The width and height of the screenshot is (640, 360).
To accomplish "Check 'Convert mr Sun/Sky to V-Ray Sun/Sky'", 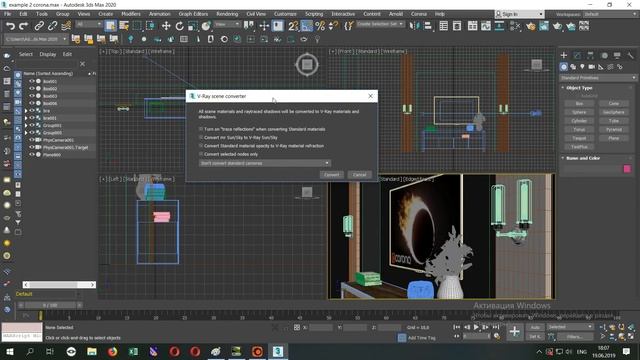I will 201,137.
